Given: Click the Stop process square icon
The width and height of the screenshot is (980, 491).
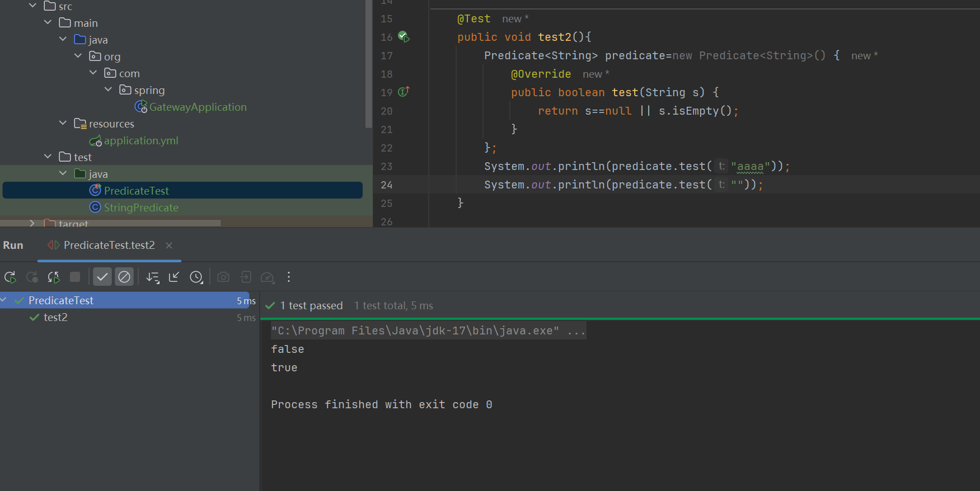Looking at the screenshot, I should pyautogui.click(x=75, y=277).
